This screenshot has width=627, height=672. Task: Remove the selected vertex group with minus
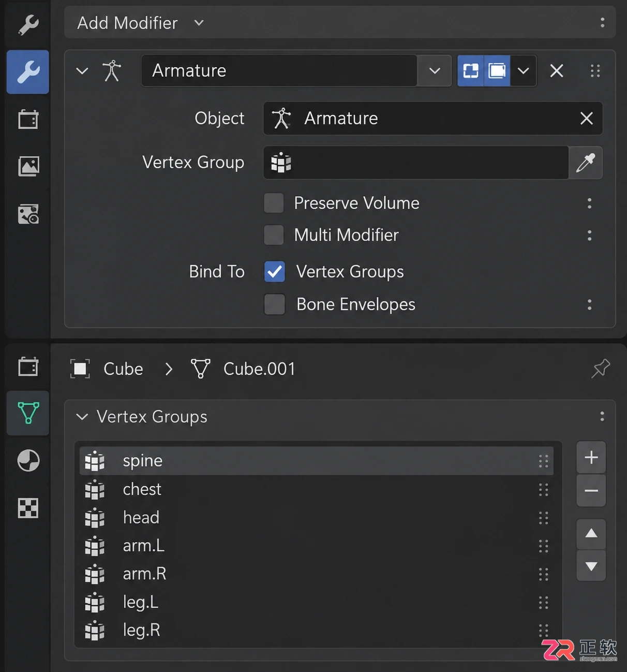coord(591,490)
